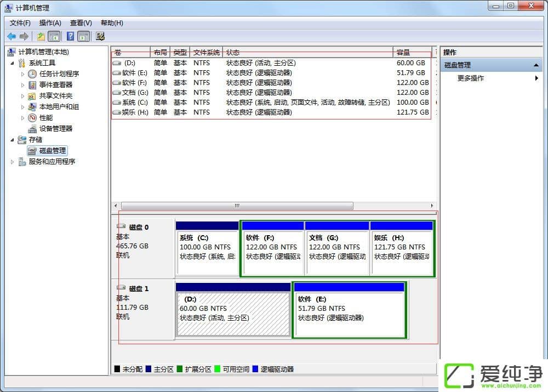Viewport: 548px width, 392px height.
Task: Expand 服务和应用程序 tree node arrow
Action: (13, 162)
